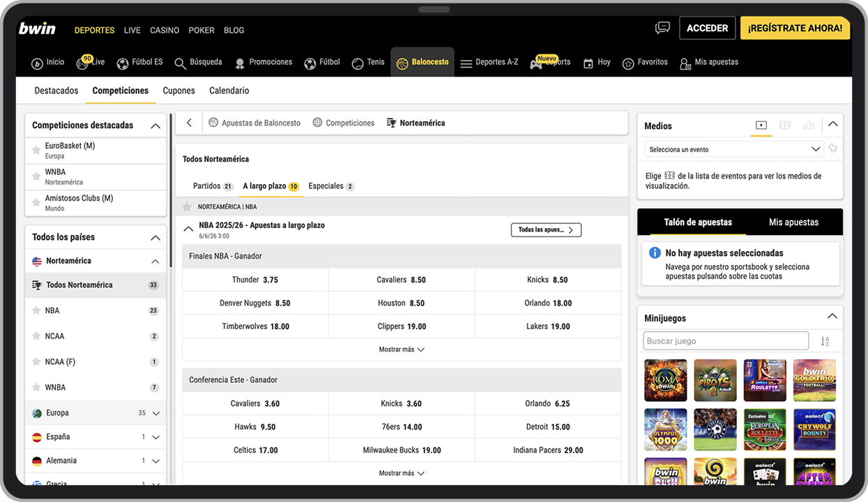The width and height of the screenshot is (868, 502).
Task: Open the DEPORTES top menu
Action: 94,30
